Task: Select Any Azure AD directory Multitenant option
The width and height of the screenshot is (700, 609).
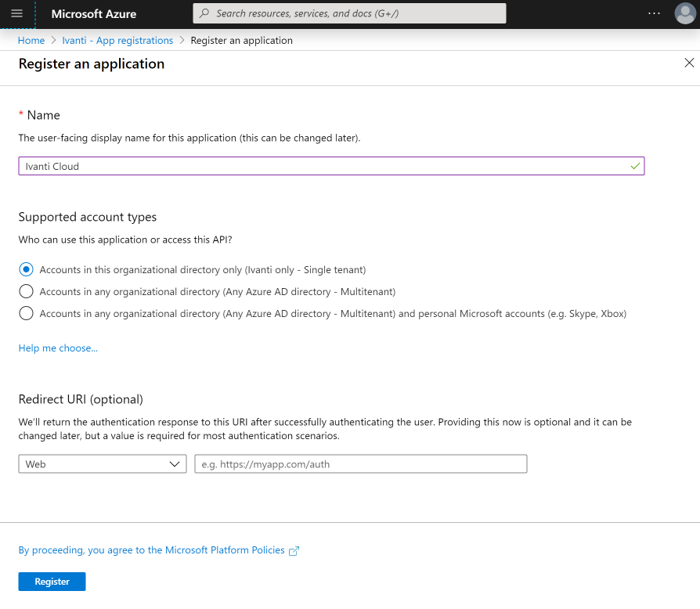Action: 27,291
